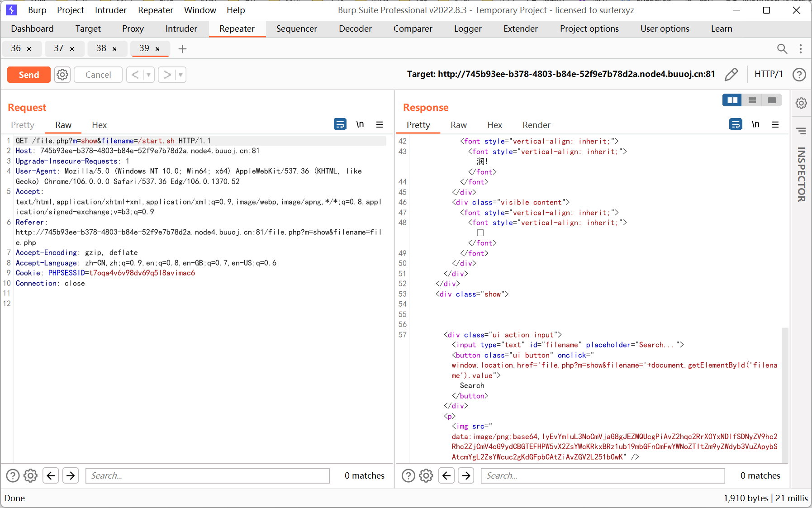Open the Learn tab

[x=722, y=28]
